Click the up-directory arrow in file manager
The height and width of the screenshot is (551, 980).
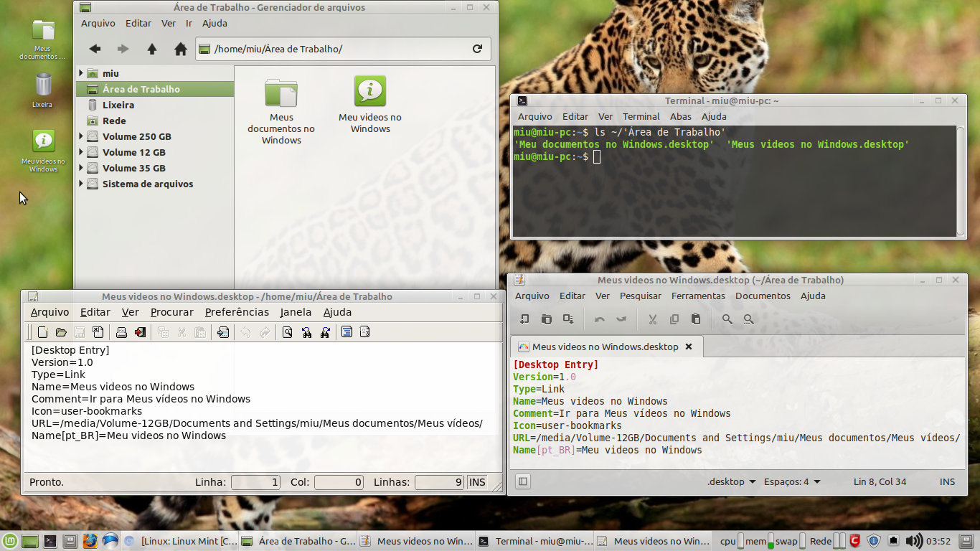(152, 49)
